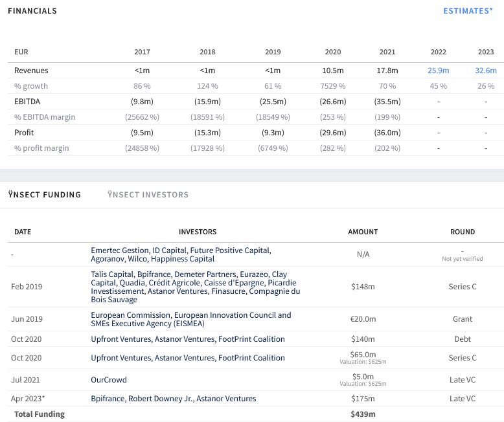The height and width of the screenshot is (422, 504).
Task: Open Bpifrance in the Apr 2023 row
Action: point(108,399)
